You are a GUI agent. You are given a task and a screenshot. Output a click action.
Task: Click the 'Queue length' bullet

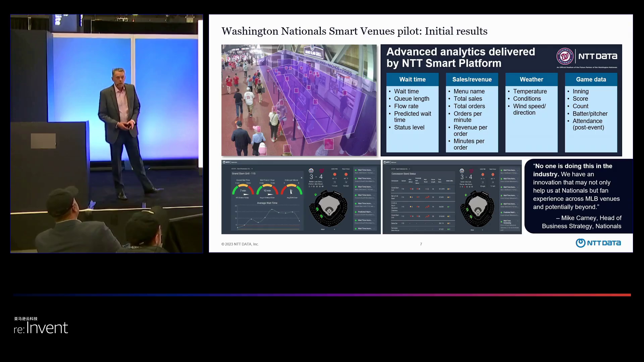pos(412,99)
